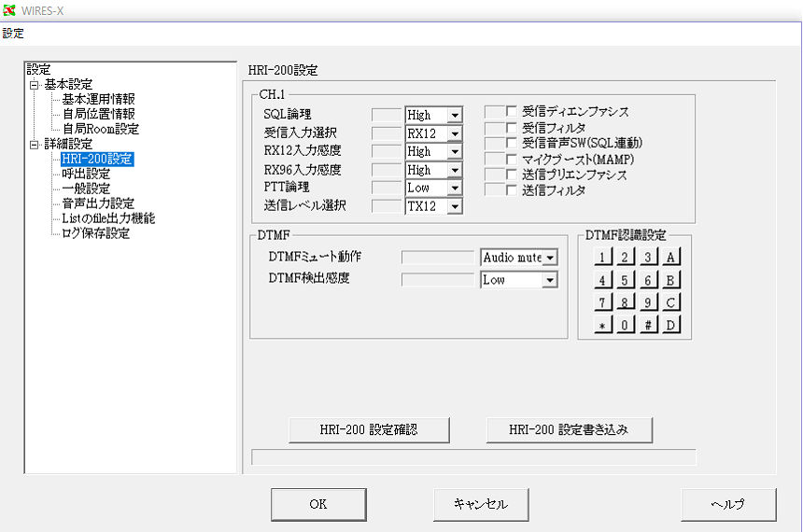Click DTMF keypad button 5
The image size is (803, 532).
625,280
